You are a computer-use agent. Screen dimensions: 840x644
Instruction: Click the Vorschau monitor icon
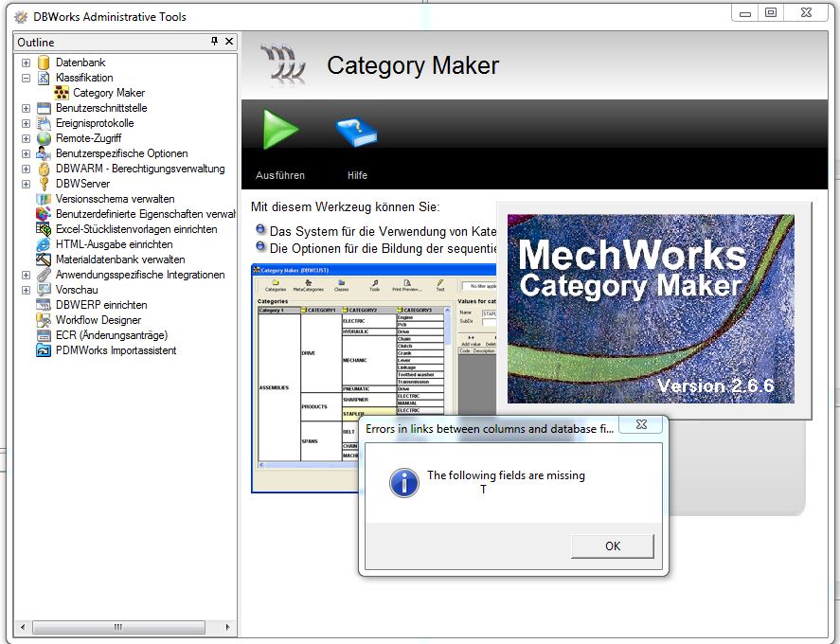(x=44, y=290)
